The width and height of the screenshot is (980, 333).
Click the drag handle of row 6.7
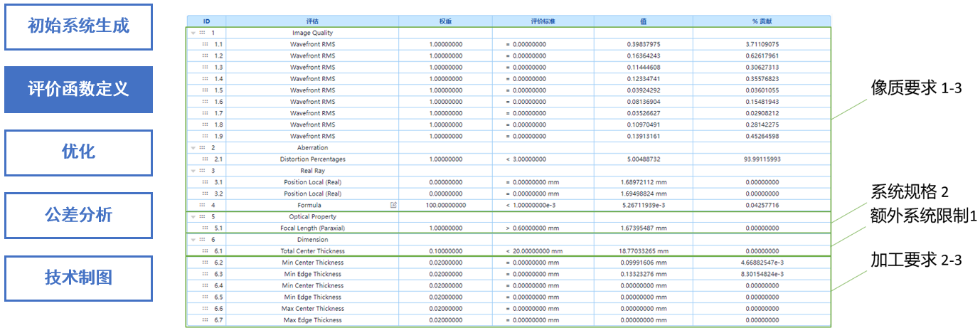(205, 320)
